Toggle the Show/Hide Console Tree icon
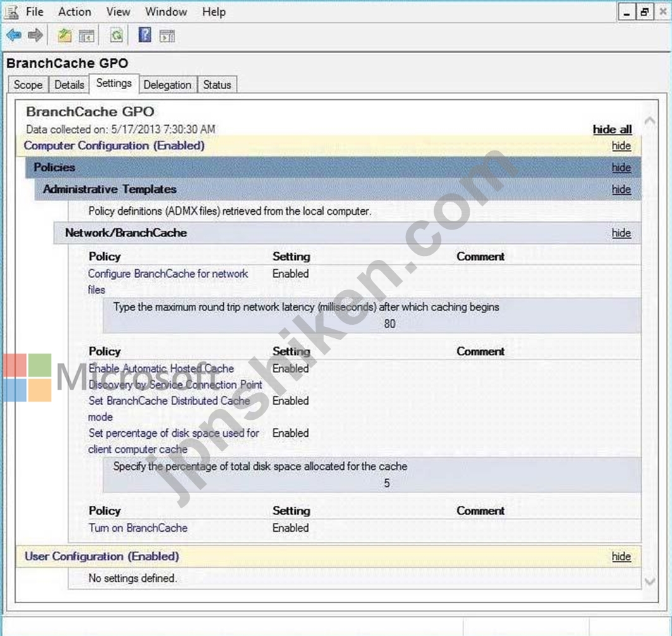The height and width of the screenshot is (636, 672). coord(87,36)
